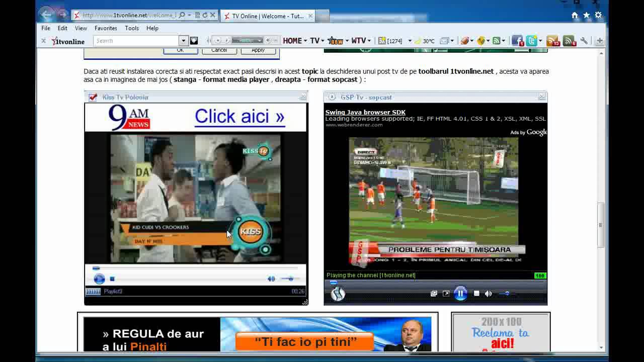Pause the GSP Tv sopcast stream
644x362 pixels.
point(460,294)
